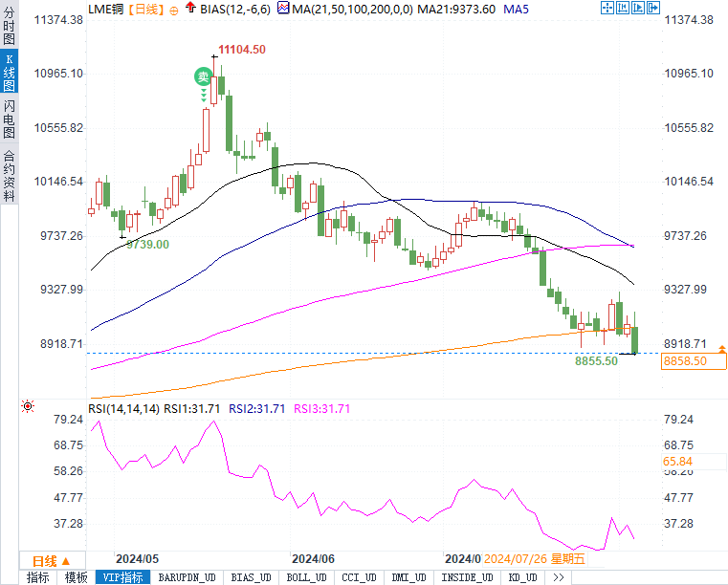Apply the INSIDE_UD indicator
The width and height of the screenshot is (728, 585).
click(467, 577)
